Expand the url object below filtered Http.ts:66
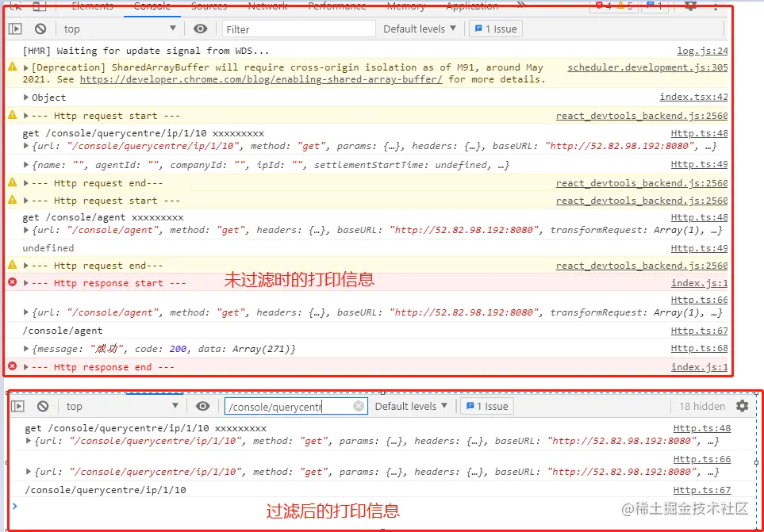This screenshot has height=532, width=764. pyautogui.click(x=29, y=471)
